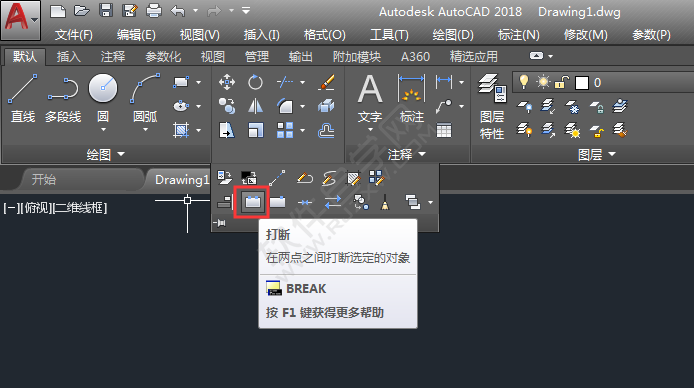Open Layer Properties (图层特性)
The height and width of the screenshot is (388, 694).
point(492,106)
